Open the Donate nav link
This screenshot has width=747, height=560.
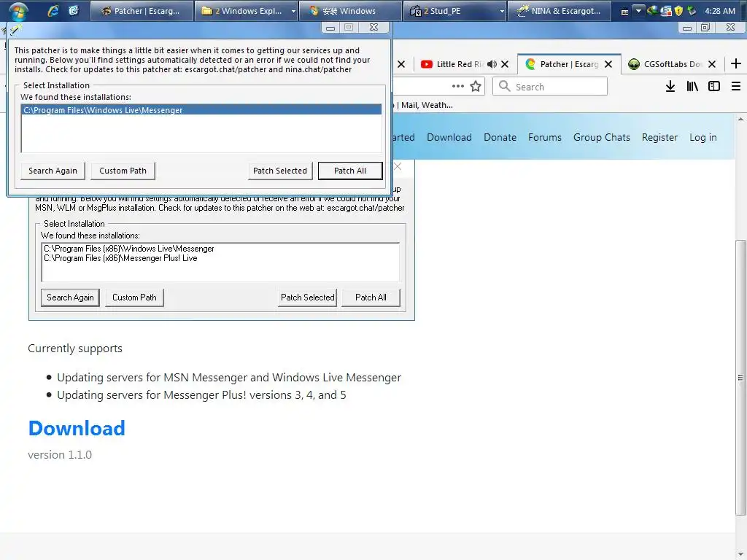[500, 137]
